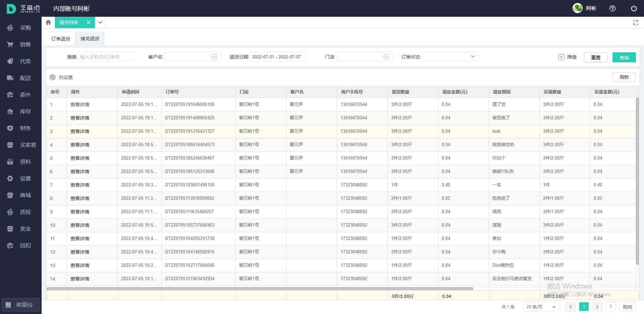Expand the open-tabs dropdown chevron

tap(100, 22)
